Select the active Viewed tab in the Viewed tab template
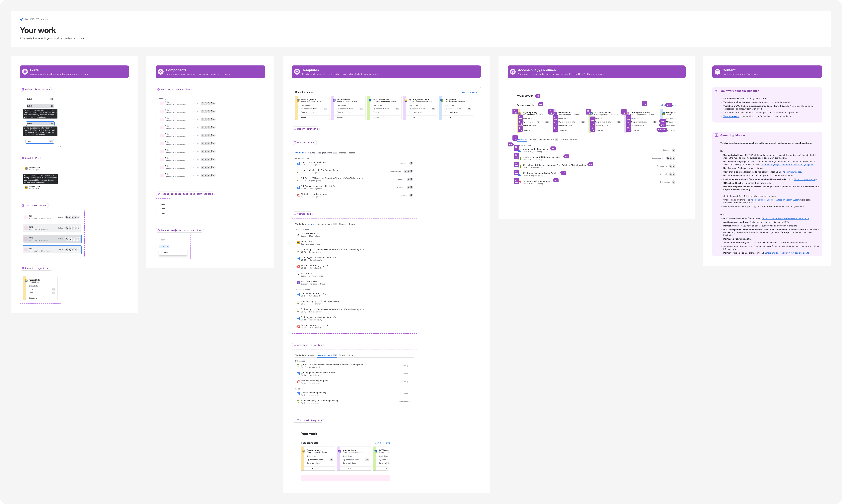 312,224
